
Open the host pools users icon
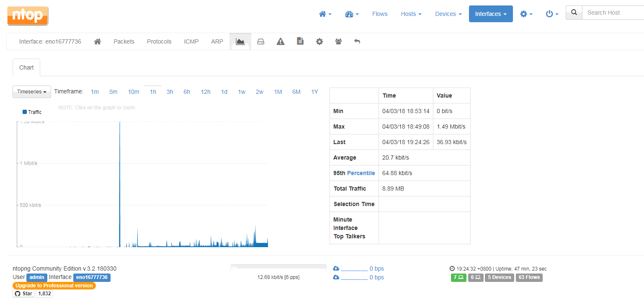[x=338, y=41]
